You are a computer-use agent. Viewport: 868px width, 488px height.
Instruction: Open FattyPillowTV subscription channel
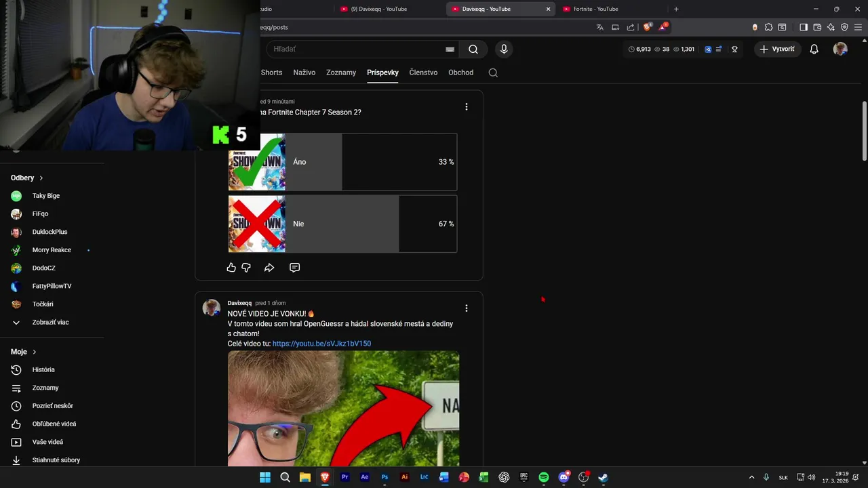(x=51, y=286)
